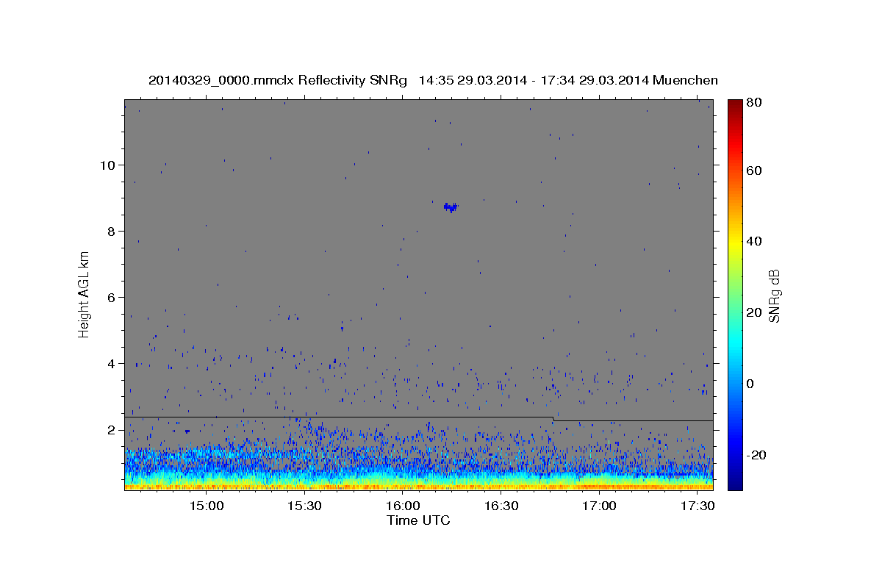882x588 pixels.
Task: Click the height tick label 6
Action: point(112,297)
